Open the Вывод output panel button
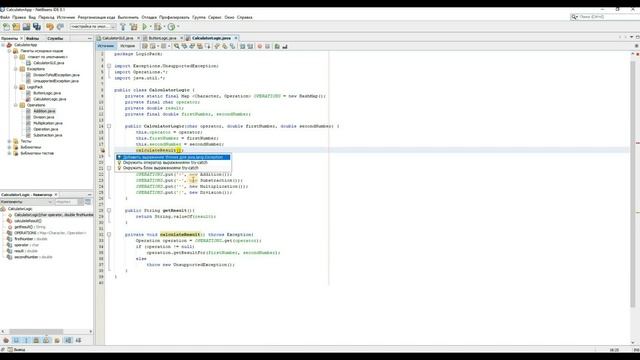640x360 pixels. pyautogui.click(x=16, y=350)
